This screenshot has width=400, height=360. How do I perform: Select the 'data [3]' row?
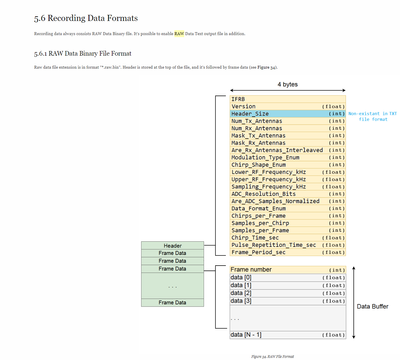(288, 301)
